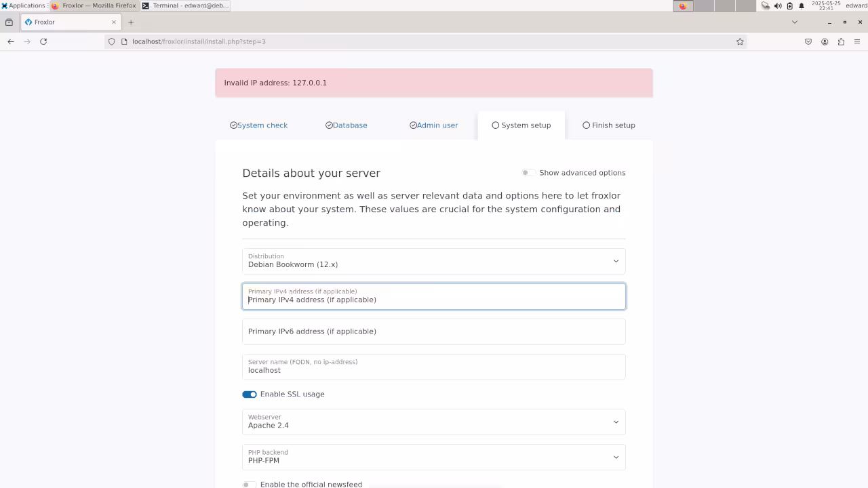The width and height of the screenshot is (868, 488).
Task: Click the shield tracking protection icon
Action: [x=112, y=41]
